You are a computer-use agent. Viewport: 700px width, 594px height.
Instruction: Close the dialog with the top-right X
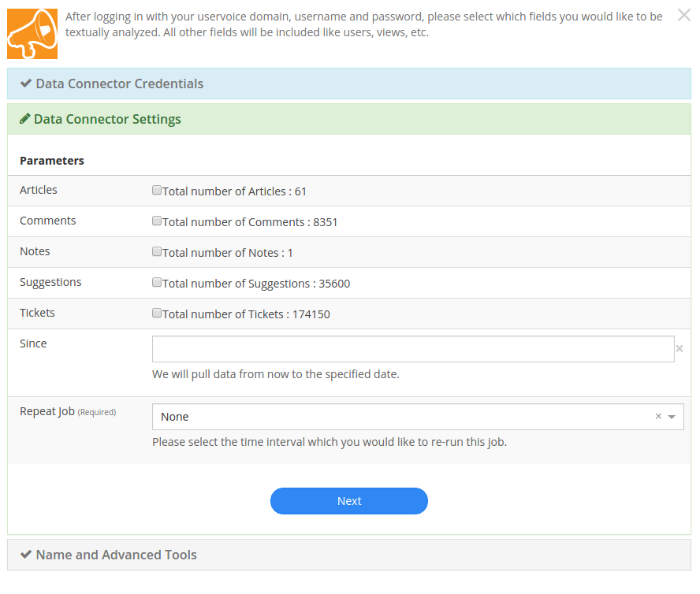tap(684, 15)
